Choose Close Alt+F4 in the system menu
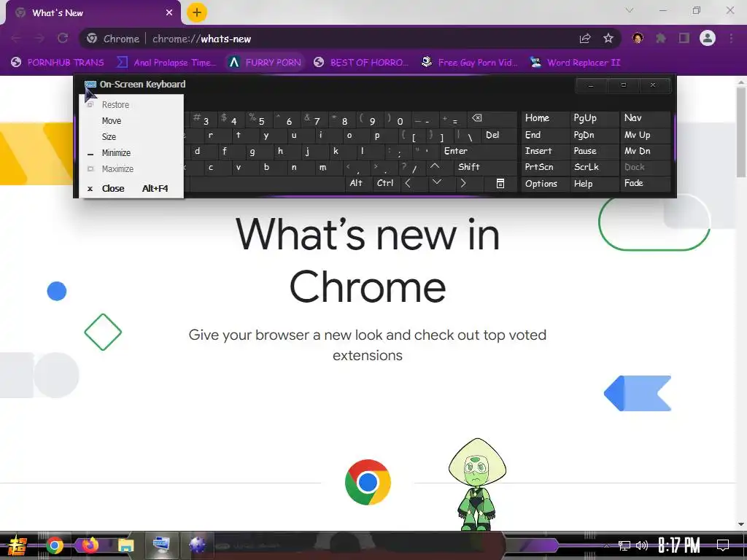Viewport: 747px width, 560px height. [131, 189]
